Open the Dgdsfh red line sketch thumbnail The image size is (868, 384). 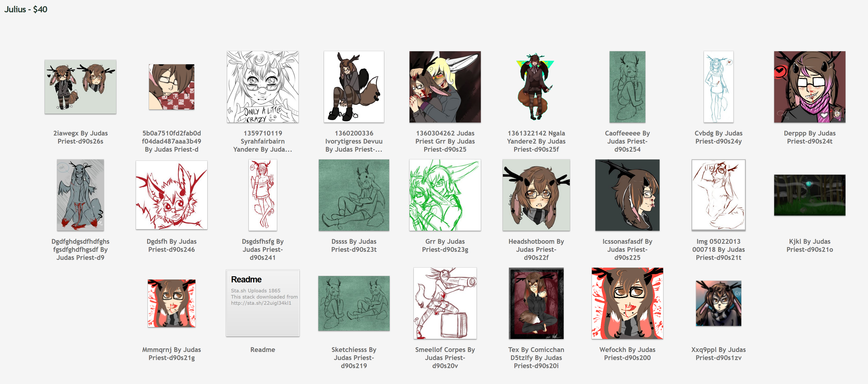click(171, 195)
